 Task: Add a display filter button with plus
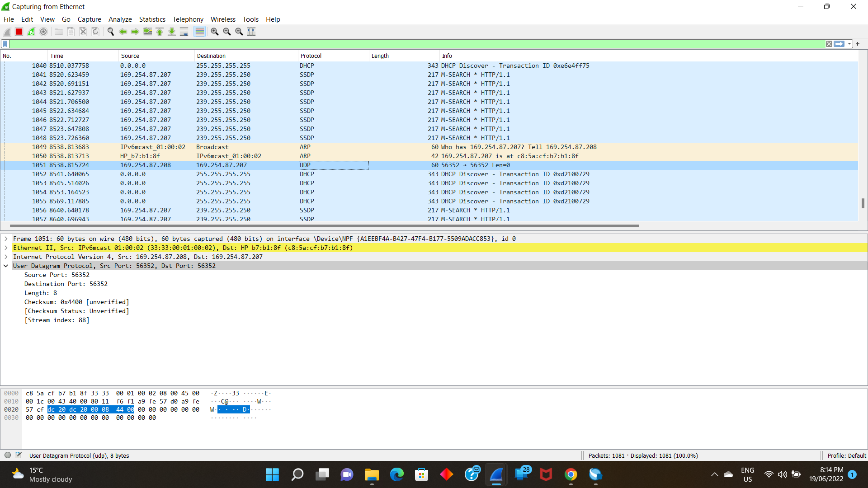point(858,44)
